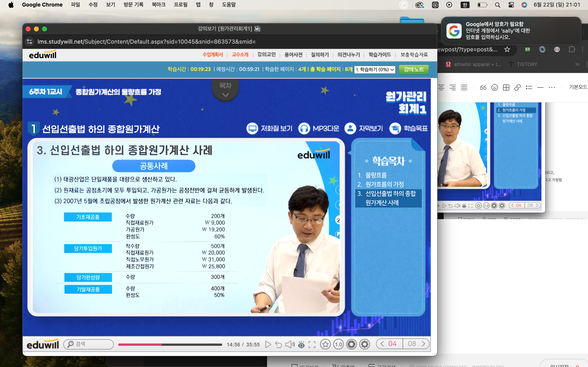Click the green 강의노트 button
The height and width of the screenshot is (367, 588).
tap(414, 69)
